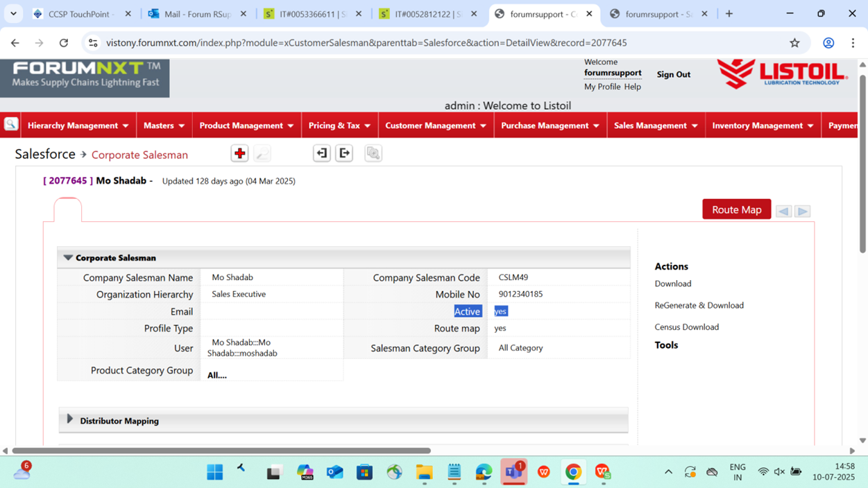
Task: Go to previous record with left arrow
Action: point(784,211)
